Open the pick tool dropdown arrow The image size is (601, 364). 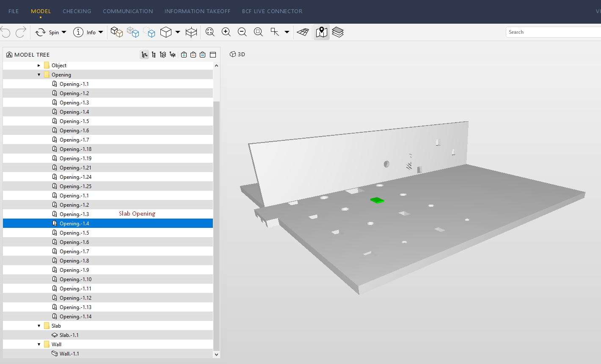(x=287, y=32)
